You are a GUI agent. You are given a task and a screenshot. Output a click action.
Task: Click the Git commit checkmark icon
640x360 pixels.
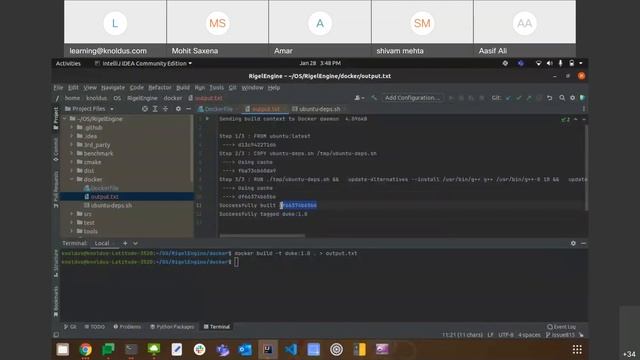click(x=518, y=98)
